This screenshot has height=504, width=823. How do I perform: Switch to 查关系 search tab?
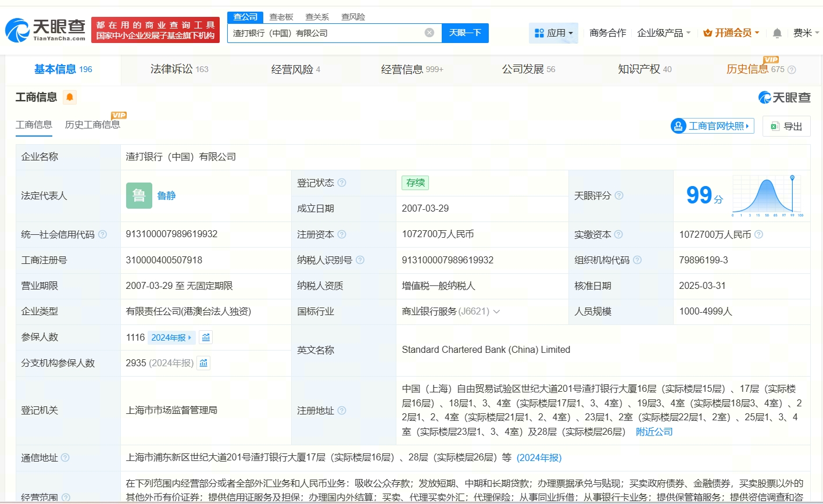click(x=317, y=17)
